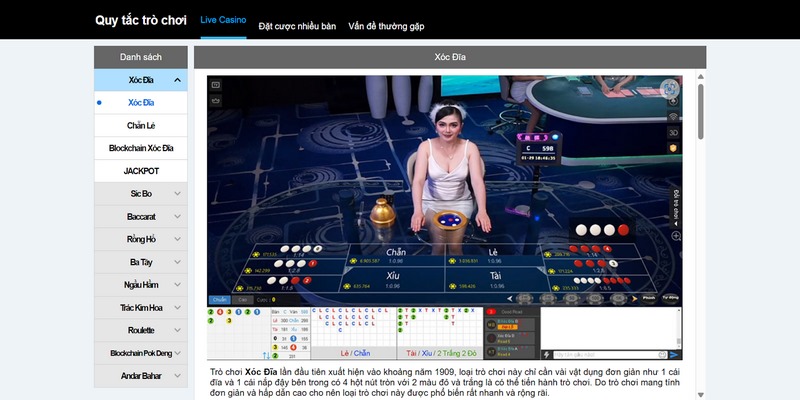Select JACKPOT in the sidebar list
Screen dimensions: 800x400
point(141,171)
